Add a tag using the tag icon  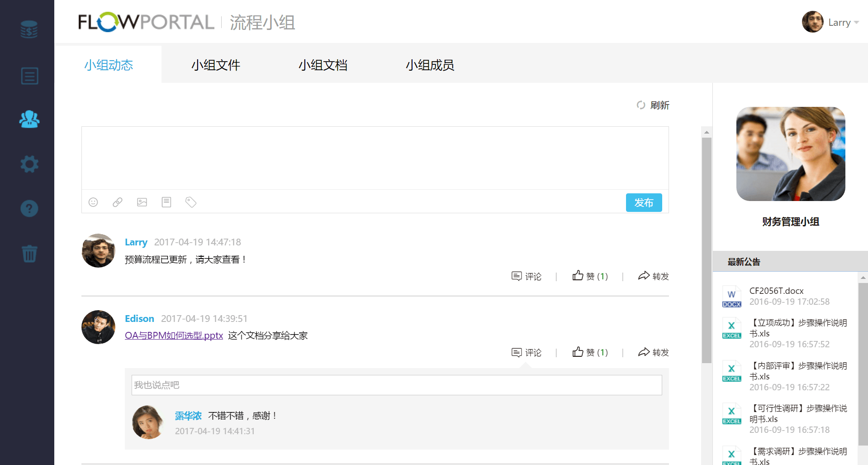(x=191, y=202)
